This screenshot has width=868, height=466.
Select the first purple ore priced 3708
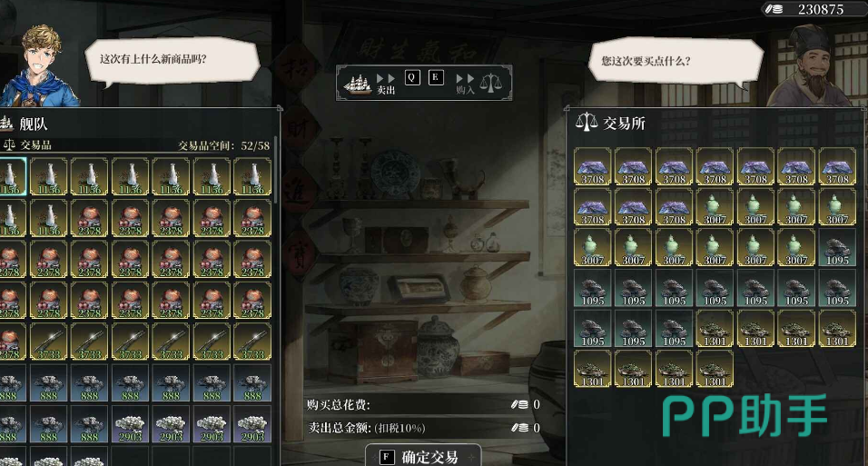pyautogui.click(x=592, y=166)
